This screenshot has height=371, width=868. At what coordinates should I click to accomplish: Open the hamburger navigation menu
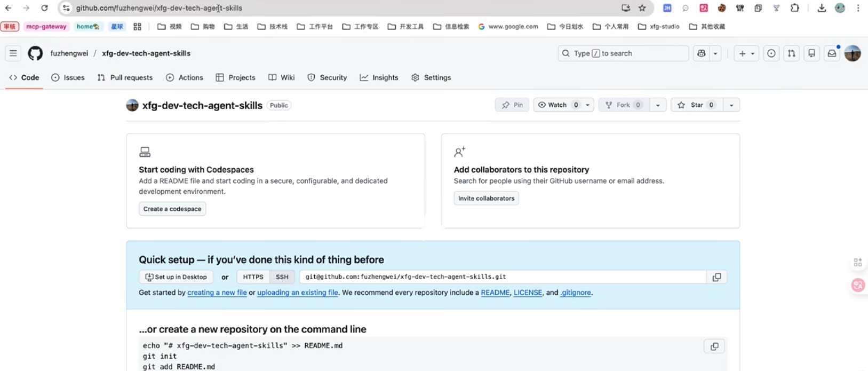(13, 53)
